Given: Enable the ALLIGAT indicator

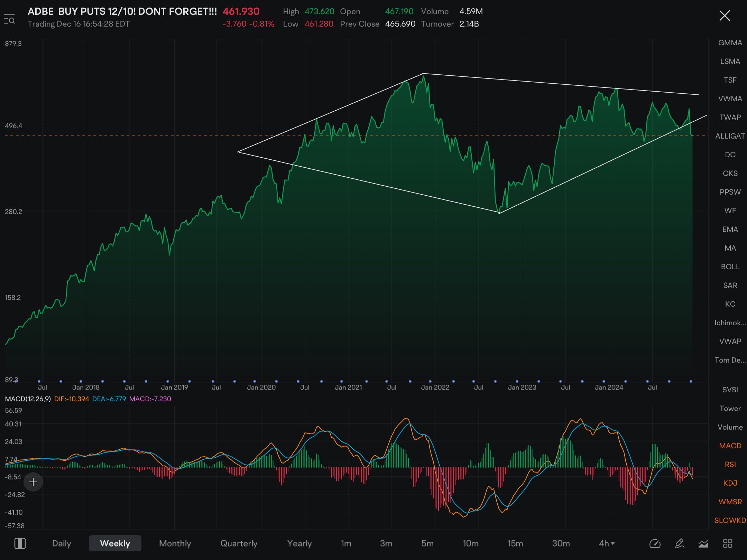Looking at the screenshot, I should click(730, 136).
